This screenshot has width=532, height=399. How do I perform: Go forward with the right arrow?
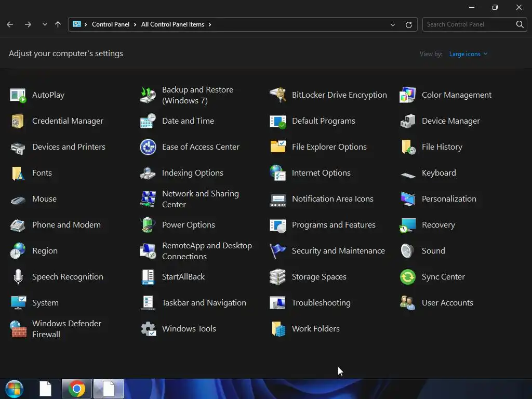click(x=28, y=24)
